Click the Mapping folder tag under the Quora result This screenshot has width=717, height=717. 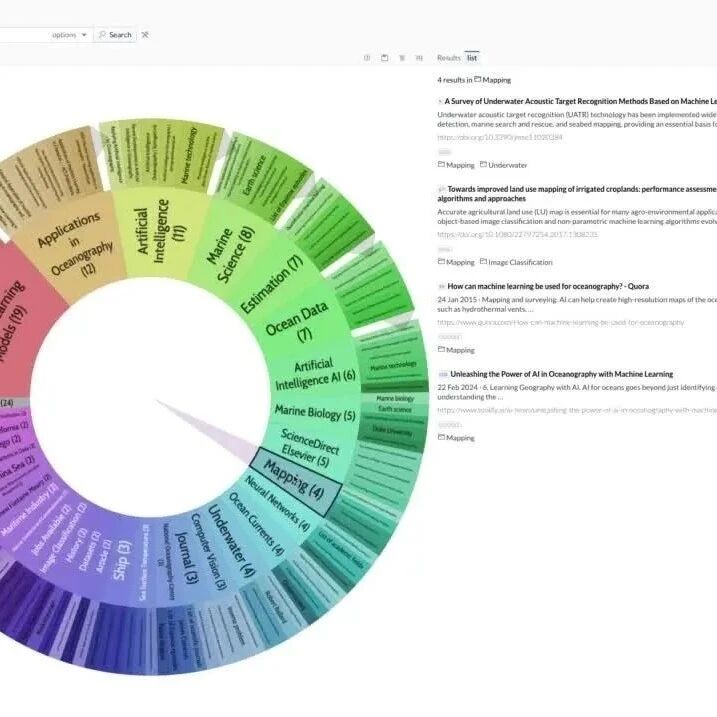(x=456, y=350)
